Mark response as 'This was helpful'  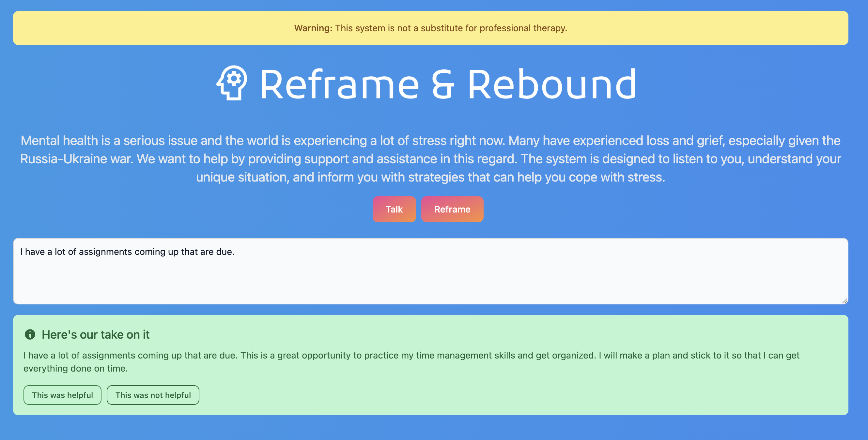62,395
